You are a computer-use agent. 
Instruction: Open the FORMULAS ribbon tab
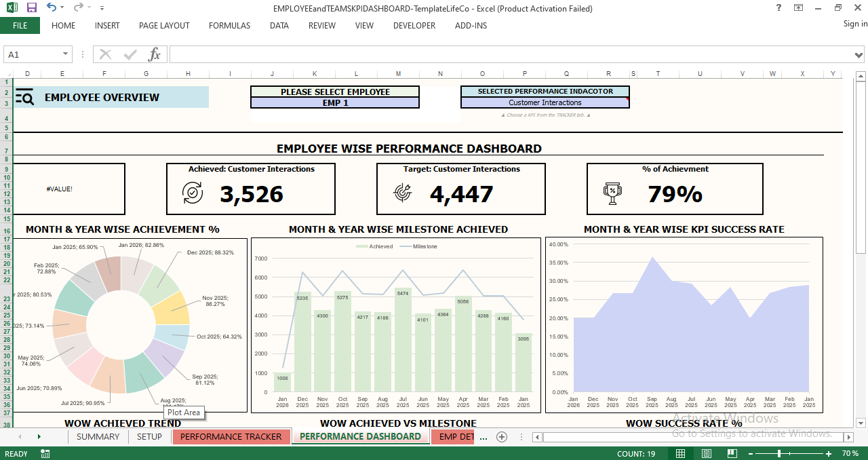pos(229,26)
